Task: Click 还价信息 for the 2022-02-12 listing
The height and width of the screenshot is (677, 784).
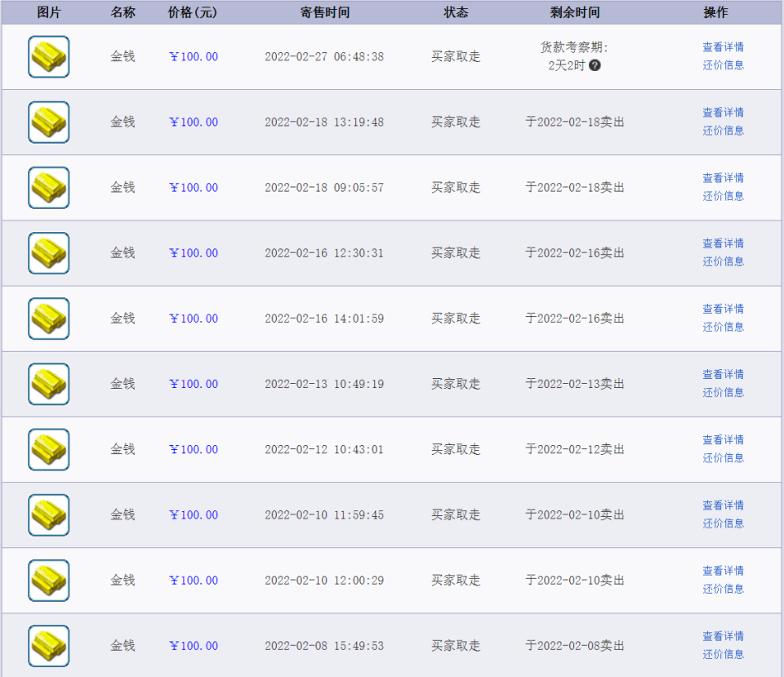Action: (x=723, y=458)
